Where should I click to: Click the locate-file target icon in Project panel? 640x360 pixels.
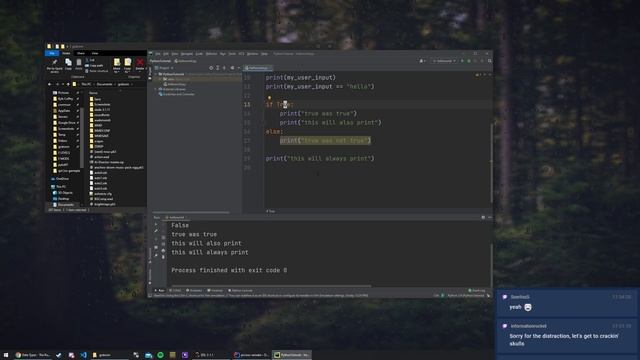click(x=211, y=68)
